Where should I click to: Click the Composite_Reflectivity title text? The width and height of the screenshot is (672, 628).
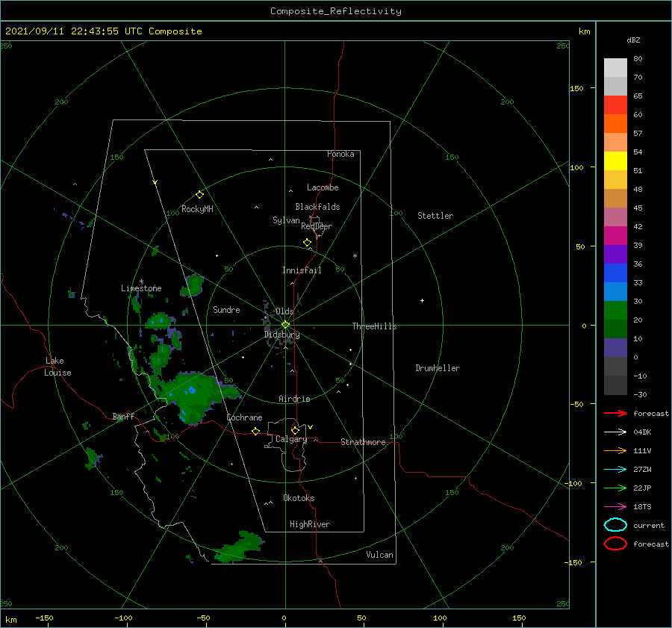[336, 11]
